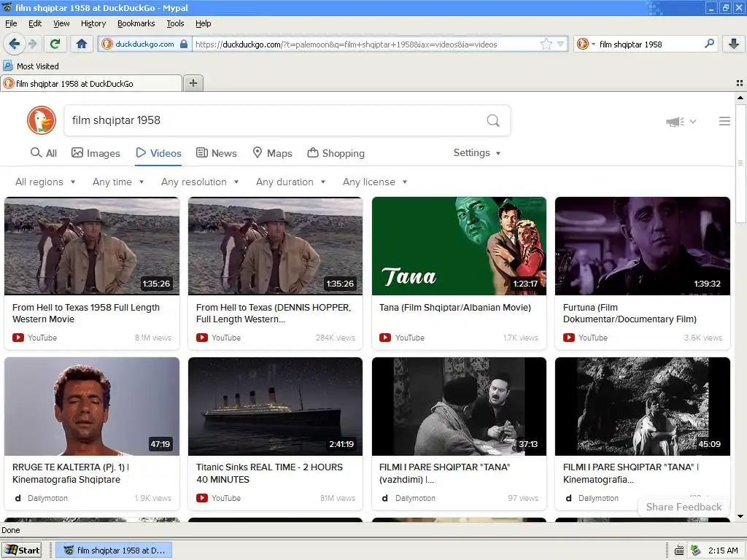Click Dailymotion icon under RRUGE TE KALTERTA
The image size is (747, 560).
coord(18,498)
